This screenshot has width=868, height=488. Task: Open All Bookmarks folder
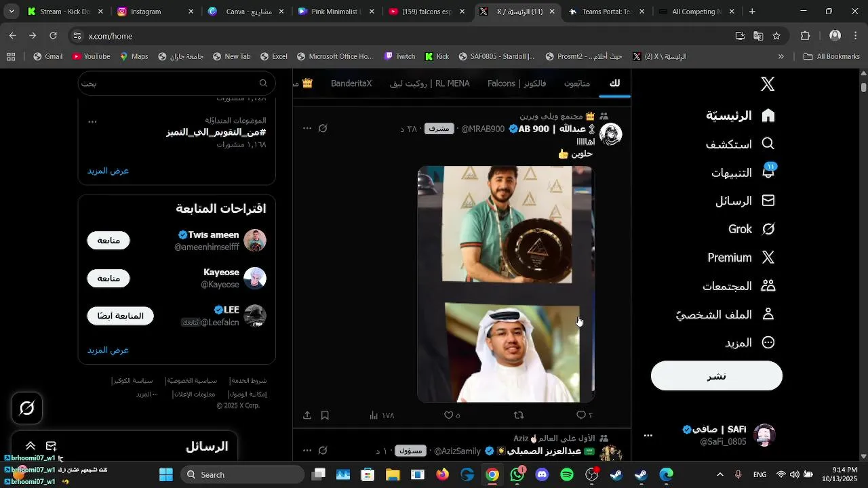(x=831, y=57)
